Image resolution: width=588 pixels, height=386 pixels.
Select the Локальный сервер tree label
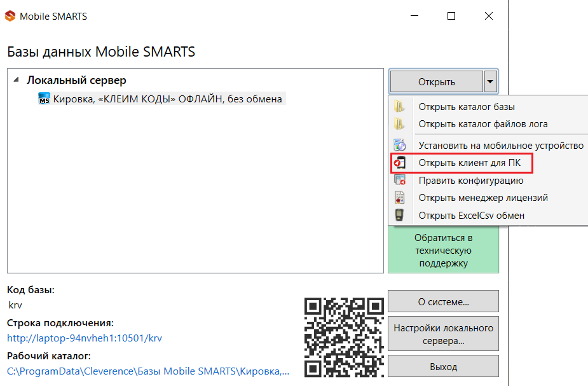76,80
